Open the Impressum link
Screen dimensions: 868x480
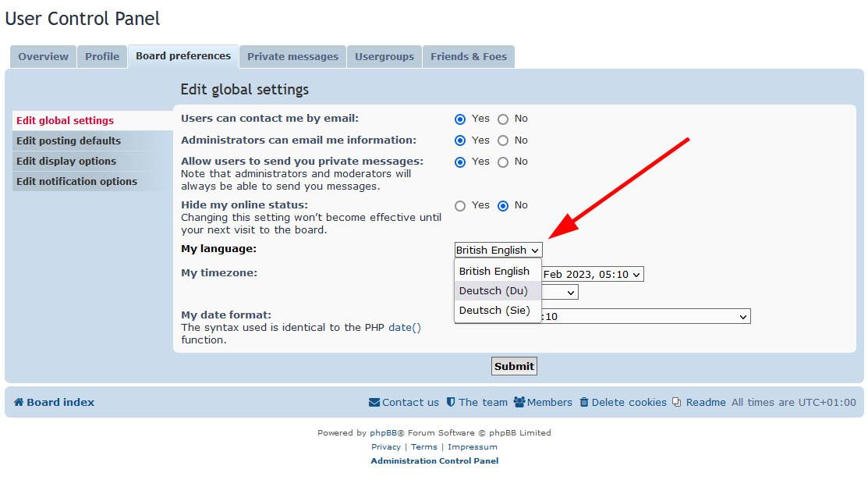point(472,446)
